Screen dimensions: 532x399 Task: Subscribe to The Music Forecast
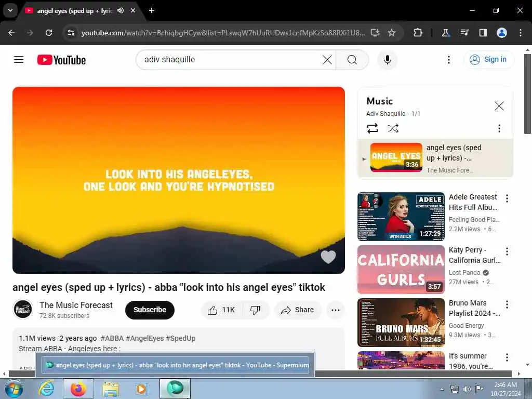[150, 310]
